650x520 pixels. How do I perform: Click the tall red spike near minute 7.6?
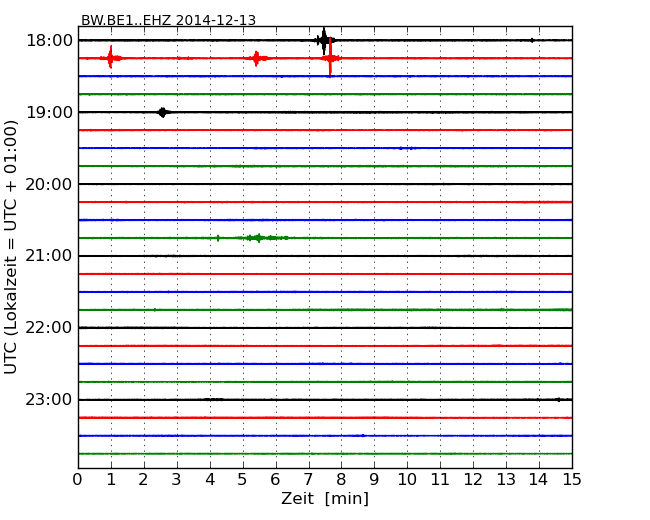click(330, 57)
